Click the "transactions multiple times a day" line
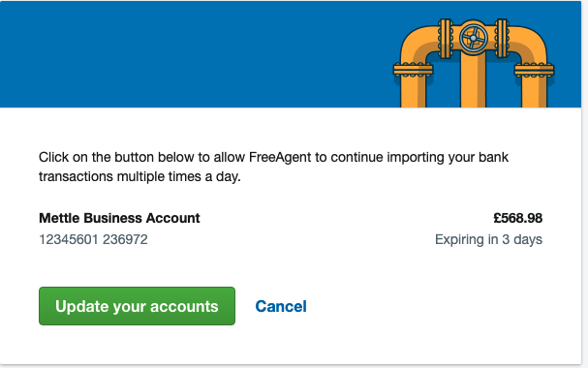Image resolution: width=588 pixels, height=368 pixels. coord(139,176)
